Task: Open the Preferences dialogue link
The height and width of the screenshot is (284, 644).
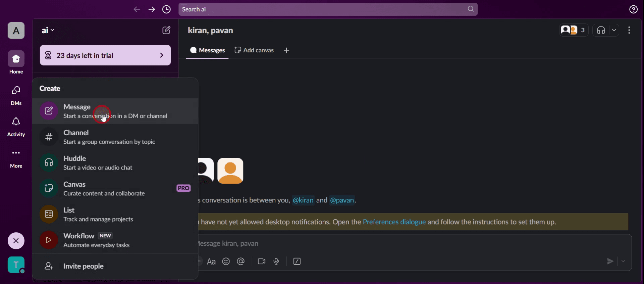Action: click(x=394, y=222)
